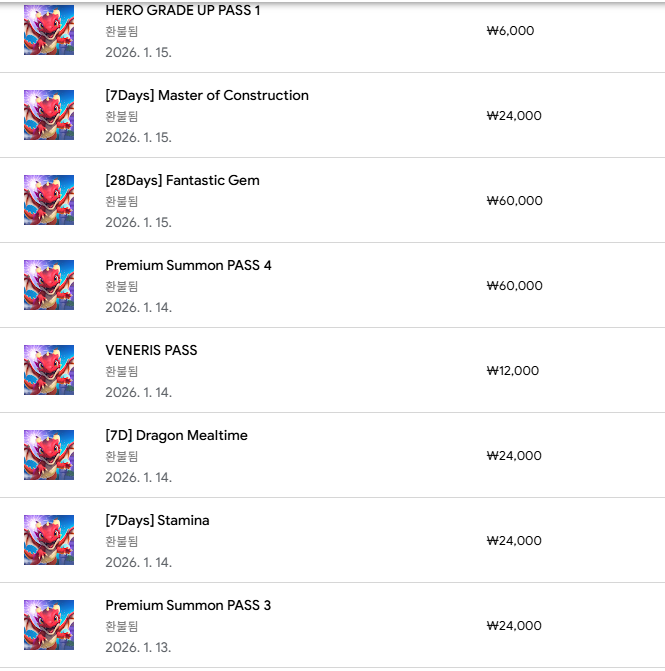Screen dimensions: 665x671
Task: Click the ₩60,000 price for Fantastic Gem
Action: tap(514, 201)
